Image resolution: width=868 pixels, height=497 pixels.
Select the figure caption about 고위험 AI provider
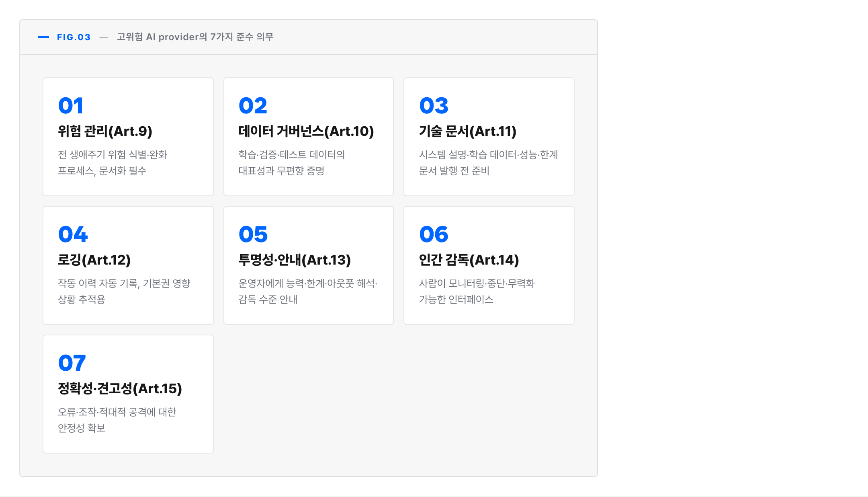click(x=195, y=37)
